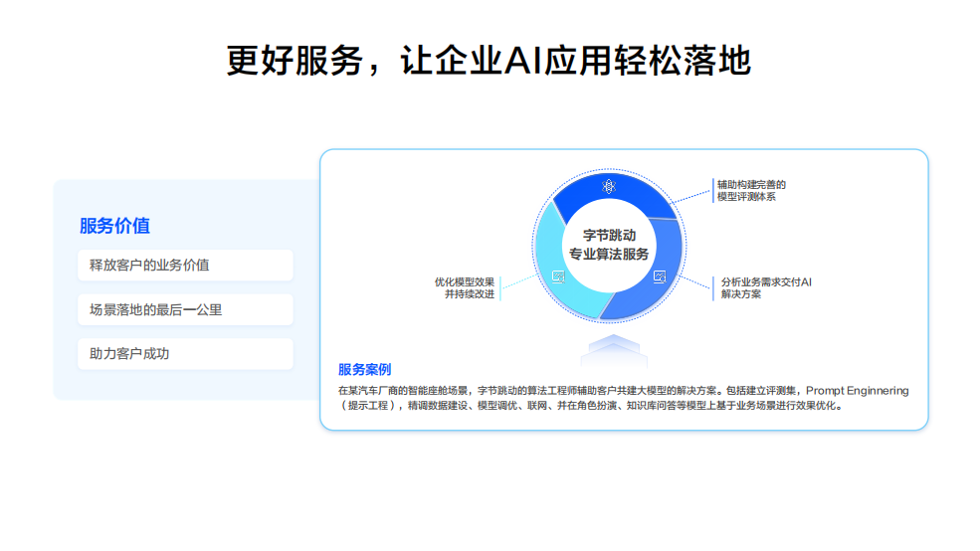Click the 服务案例 heading

point(364,370)
